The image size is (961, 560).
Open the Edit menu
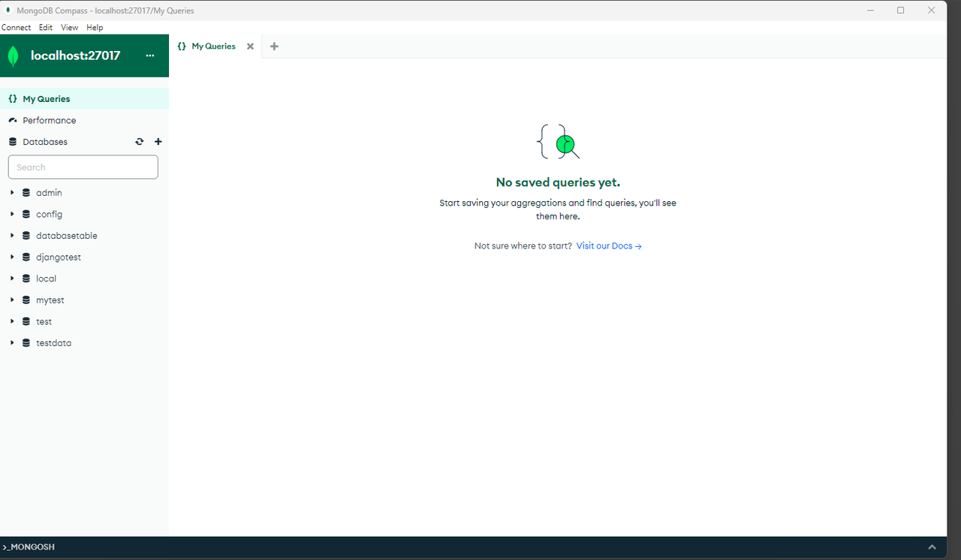46,27
